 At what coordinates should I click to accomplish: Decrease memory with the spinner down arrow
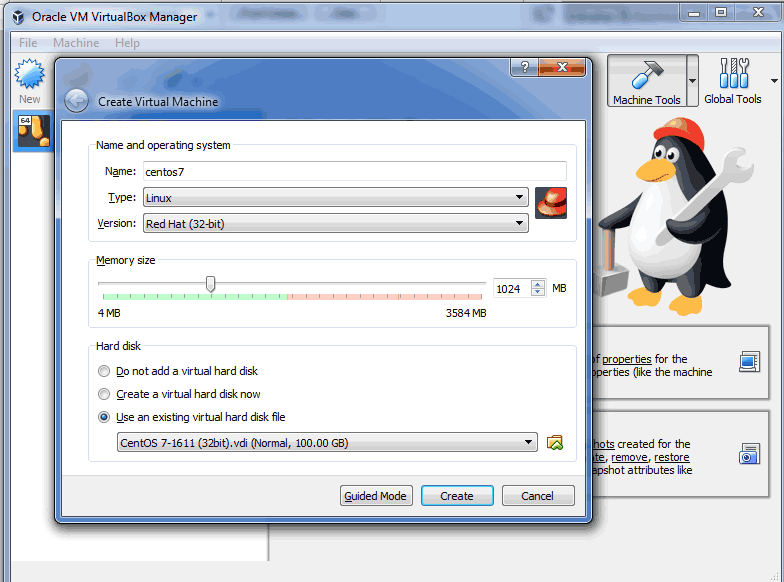tap(538, 292)
